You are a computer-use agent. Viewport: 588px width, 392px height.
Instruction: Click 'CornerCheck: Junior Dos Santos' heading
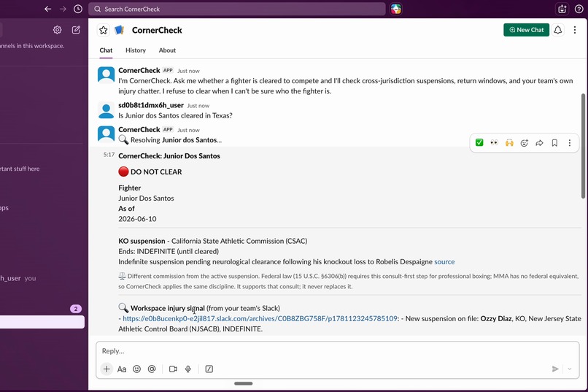click(169, 156)
